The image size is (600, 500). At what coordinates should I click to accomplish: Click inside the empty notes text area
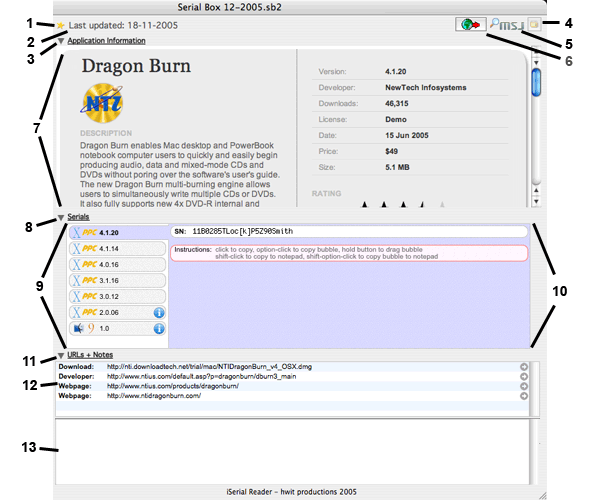pyautogui.click(x=293, y=452)
